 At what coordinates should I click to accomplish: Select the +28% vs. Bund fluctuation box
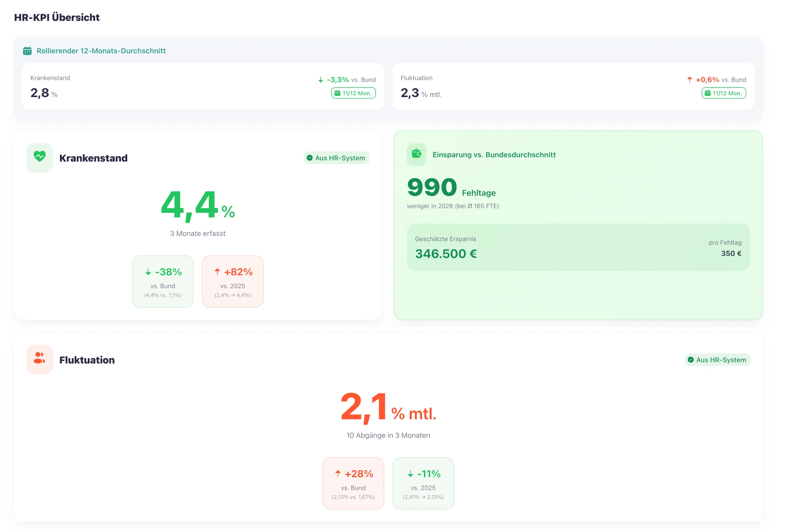coord(353,483)
